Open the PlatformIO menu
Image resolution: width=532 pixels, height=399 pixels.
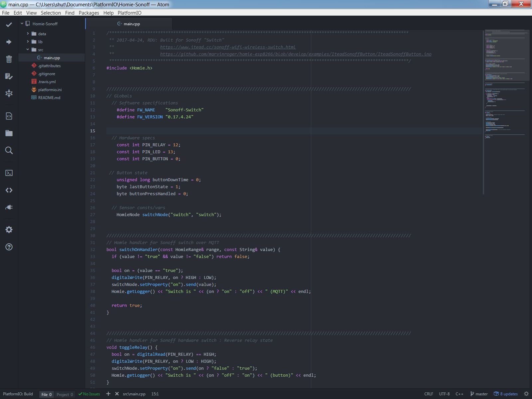coord(129,13)
